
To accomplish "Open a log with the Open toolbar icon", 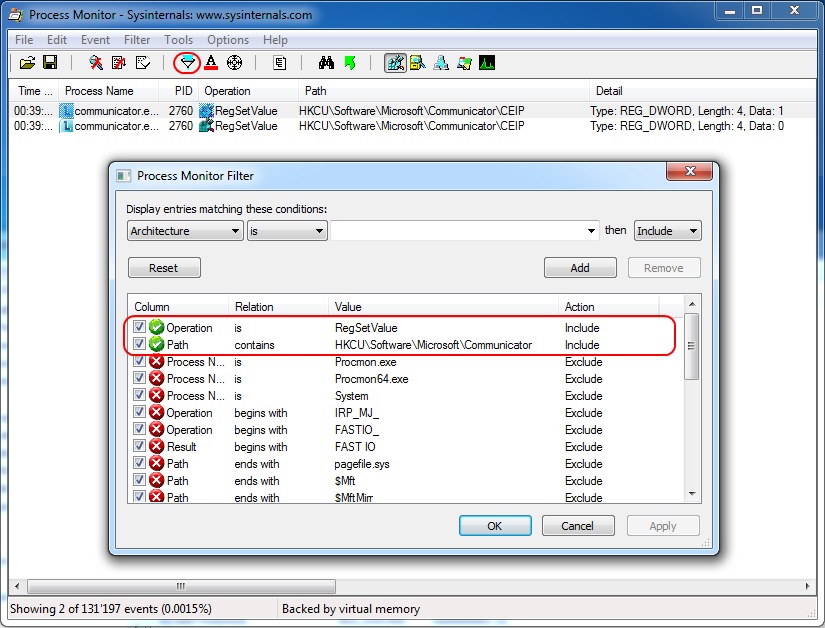I will (x=27, y=63).
